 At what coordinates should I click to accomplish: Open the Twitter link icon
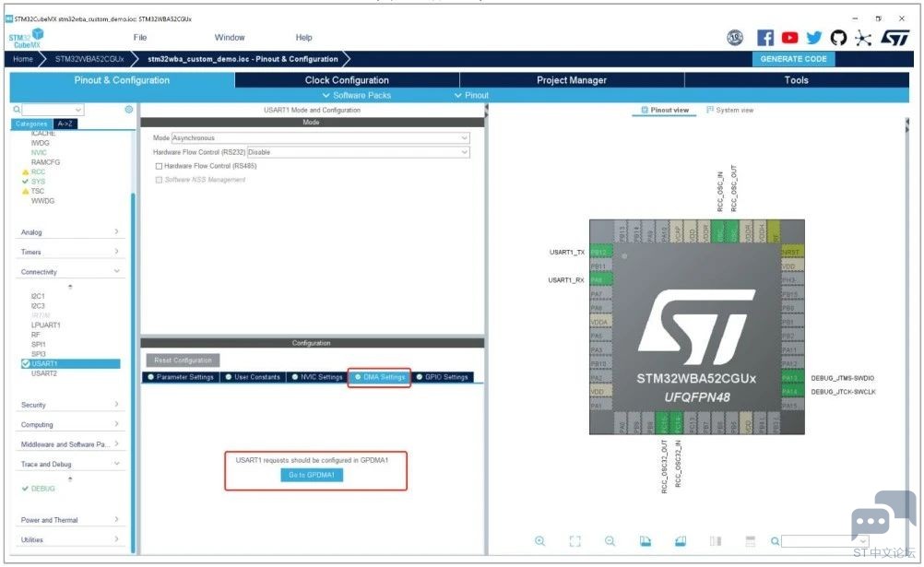pyautogui.click(x=814, y=38)
